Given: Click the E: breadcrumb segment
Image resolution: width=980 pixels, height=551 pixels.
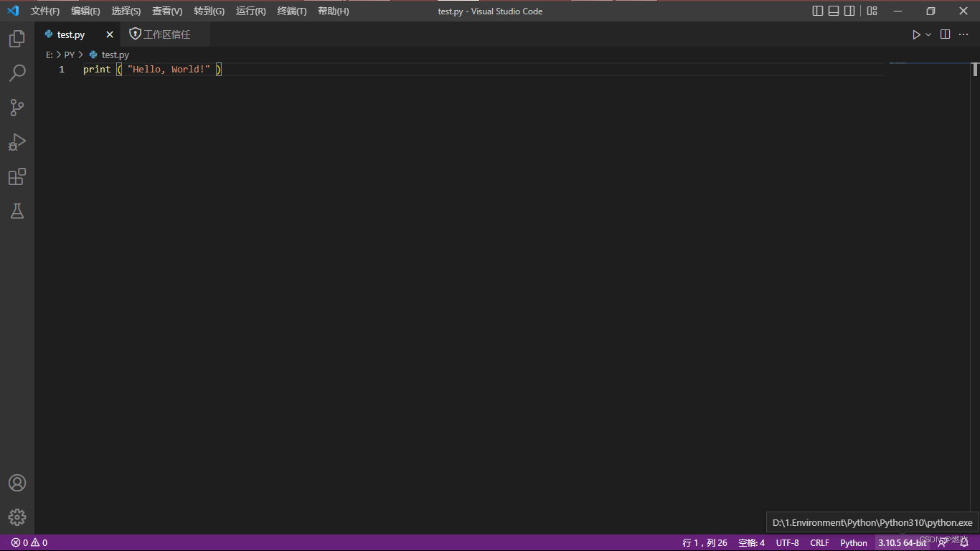Looking at the screenshot, I should (50, 55).
